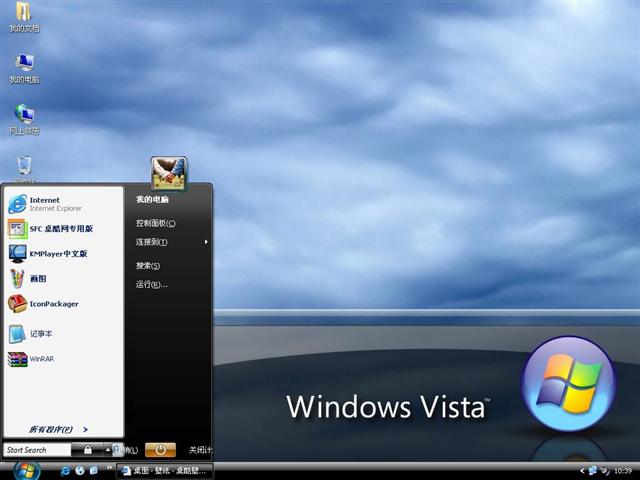Expand the 连接到(T) submenu
This screenshot has height=480, width=640.
[x=171, y=242]
